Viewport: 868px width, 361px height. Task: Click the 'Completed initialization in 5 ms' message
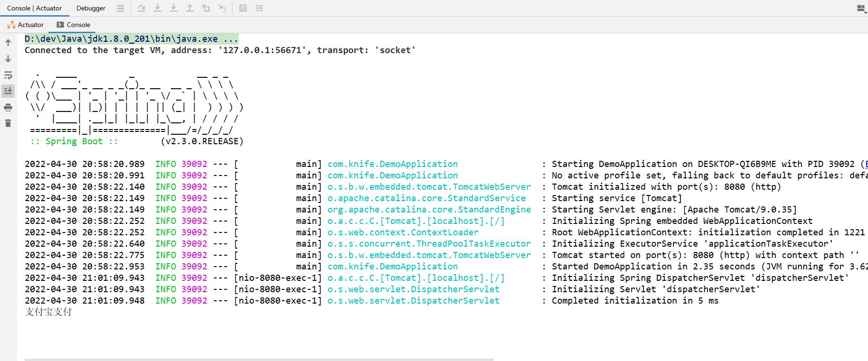point(635,301)
